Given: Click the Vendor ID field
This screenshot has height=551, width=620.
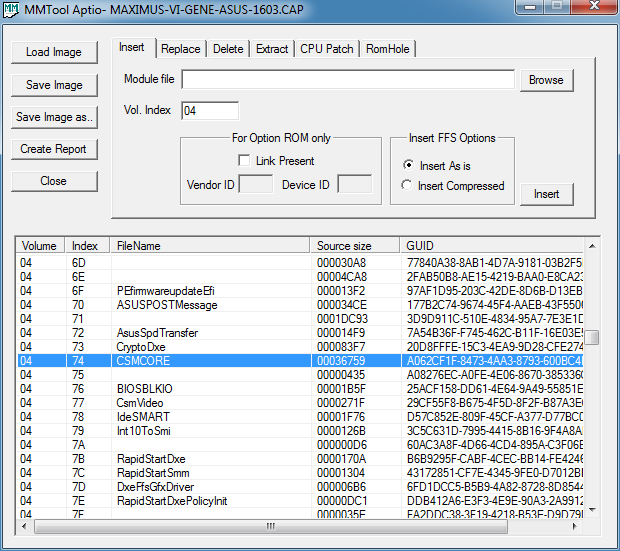Looking at the screenshot, I should point(256,184).
